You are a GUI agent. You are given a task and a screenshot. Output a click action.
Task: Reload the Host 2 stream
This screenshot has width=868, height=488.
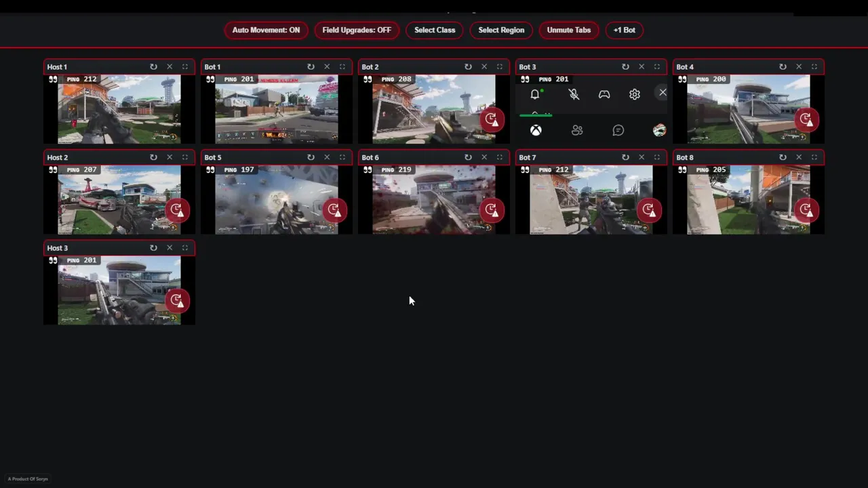click(x=153, y=157)
